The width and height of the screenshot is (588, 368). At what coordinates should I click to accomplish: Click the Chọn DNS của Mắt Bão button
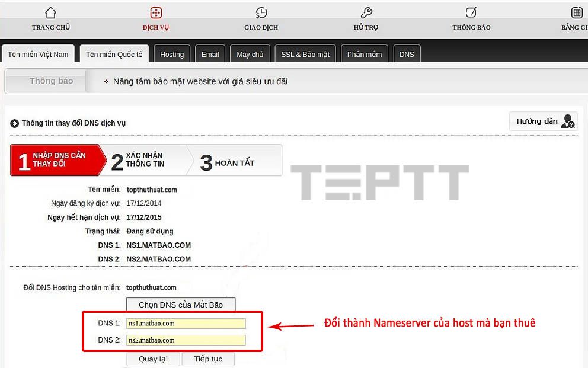[181, 305]
